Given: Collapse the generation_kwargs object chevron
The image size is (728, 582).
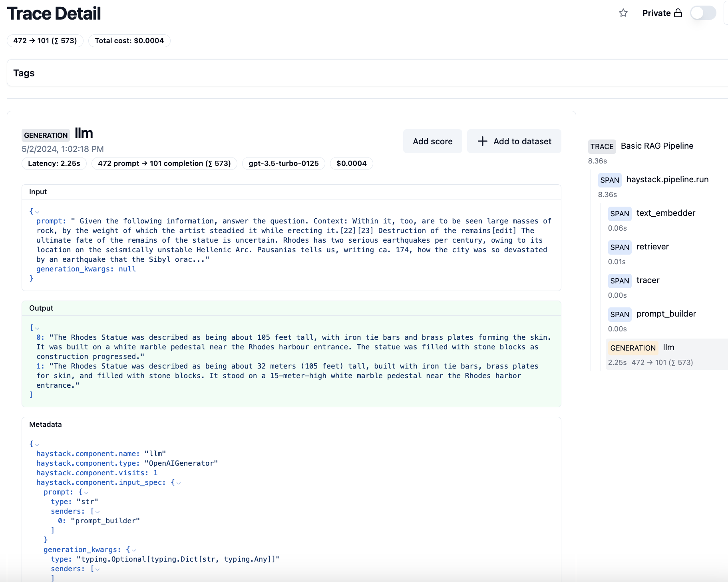Looking at the screenshot, I should click(133, 550).
